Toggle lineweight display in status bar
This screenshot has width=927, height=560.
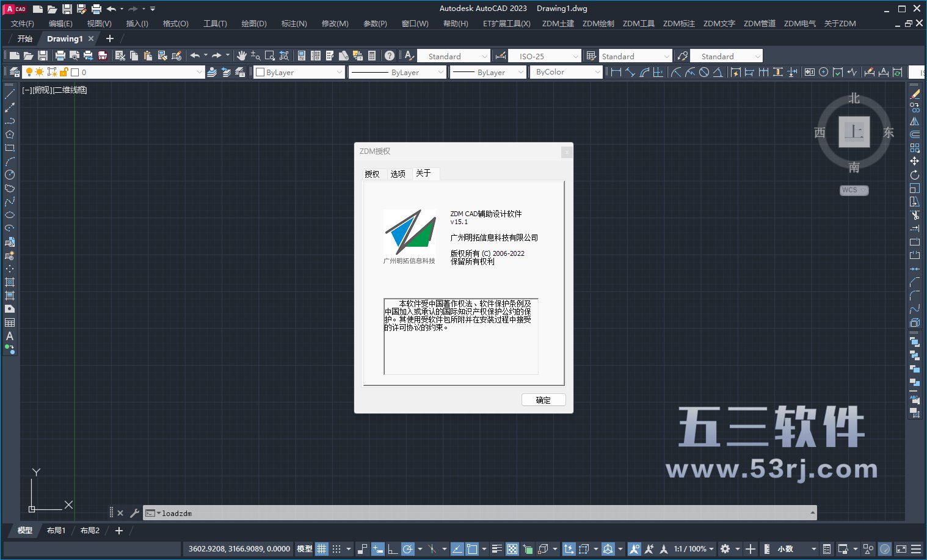coord(496,548)
